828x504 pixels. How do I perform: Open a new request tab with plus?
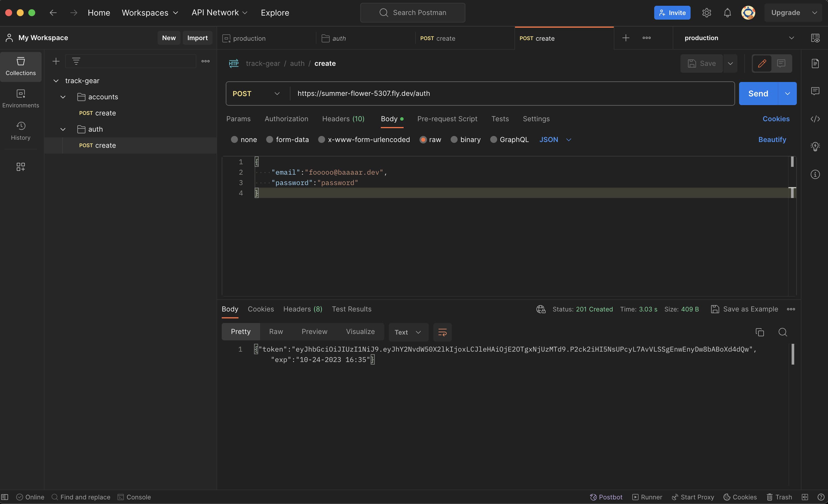[x=625, y=38]
